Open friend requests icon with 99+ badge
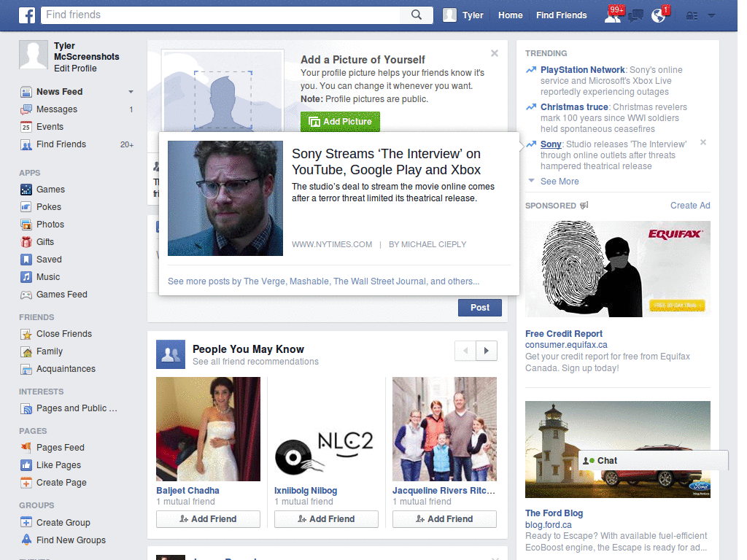Screen dimensions: 747x560 pos(613,15)
